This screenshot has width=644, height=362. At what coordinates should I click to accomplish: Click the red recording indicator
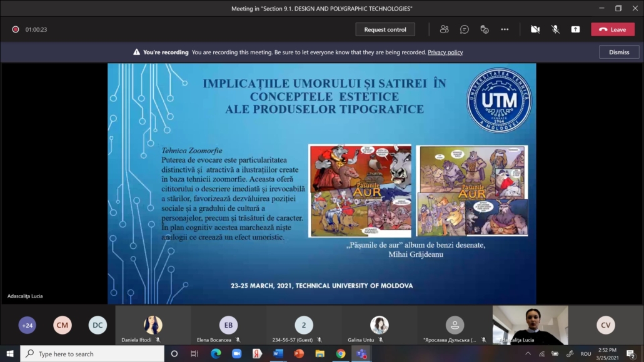(x=16, y=29)
